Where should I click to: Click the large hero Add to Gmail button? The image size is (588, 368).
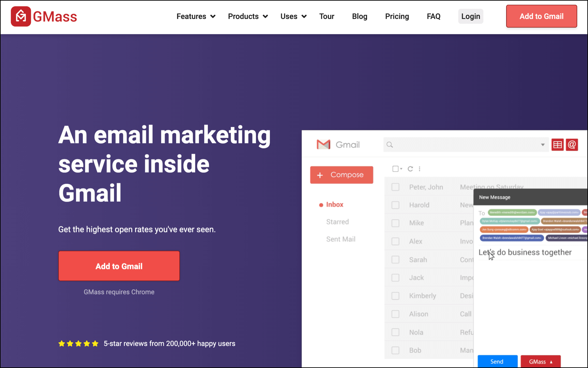[x=119, y=266]
